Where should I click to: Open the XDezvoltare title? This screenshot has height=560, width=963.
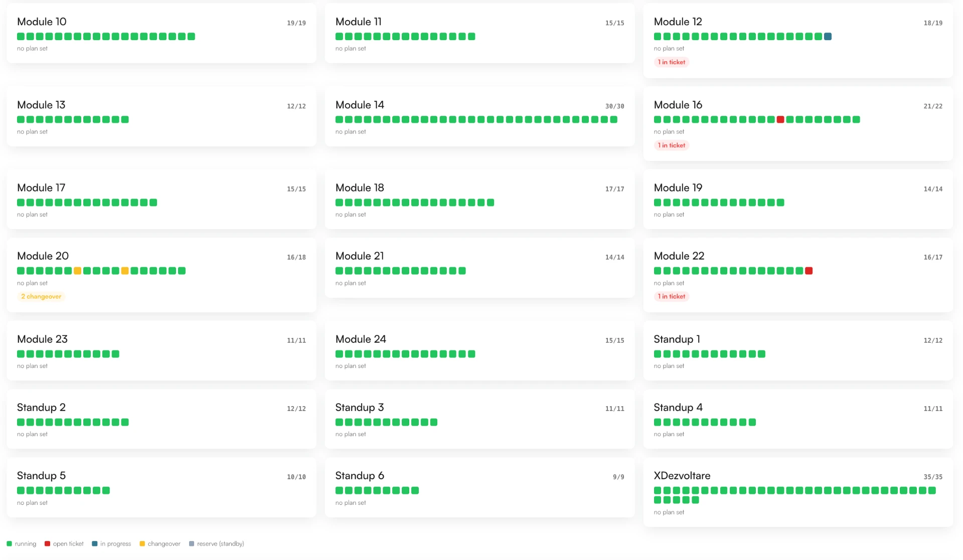[682, 475]
